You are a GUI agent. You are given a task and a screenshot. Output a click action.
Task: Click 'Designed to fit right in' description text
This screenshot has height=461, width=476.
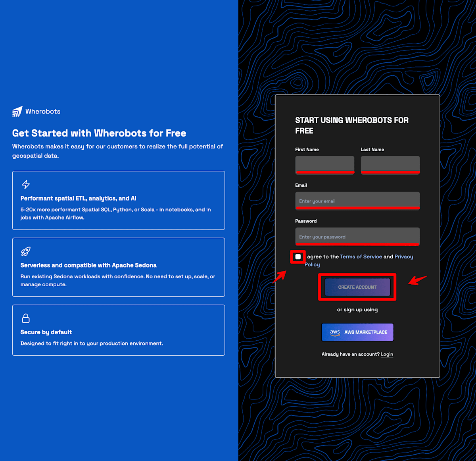[x=92, y=343]
